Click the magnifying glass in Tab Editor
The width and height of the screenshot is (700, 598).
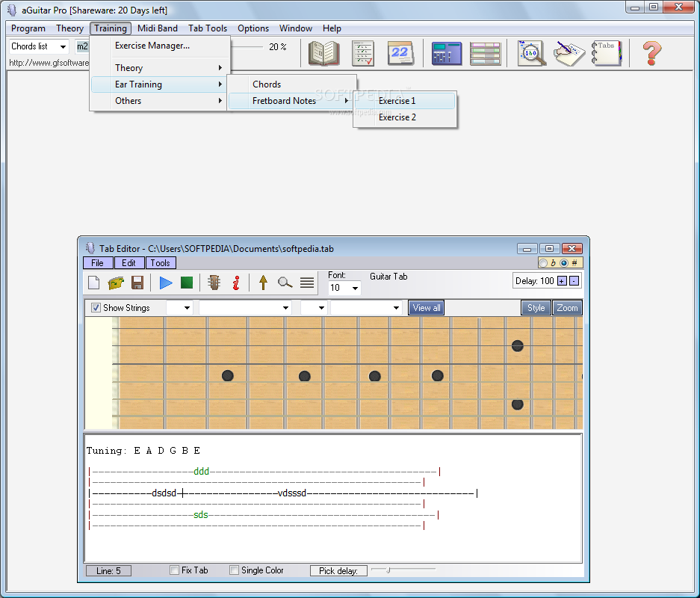click(285, 283)
